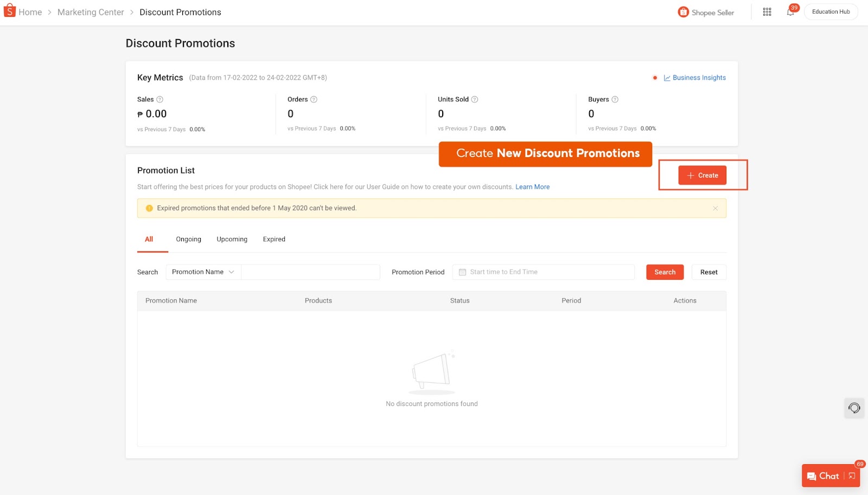
Task: Switch to the Ongoing tab
Action: 188,239
